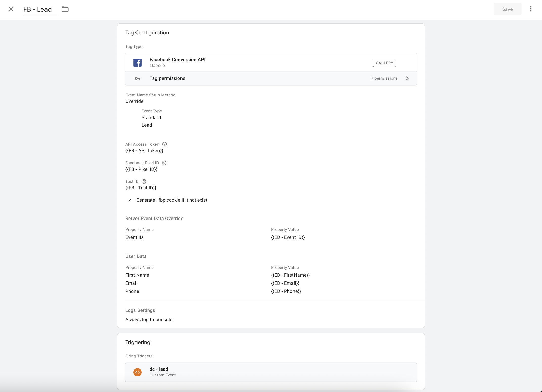Click the {{ED - Event ID}} property value
Screen dimensions: 542x392
point(288,237)
